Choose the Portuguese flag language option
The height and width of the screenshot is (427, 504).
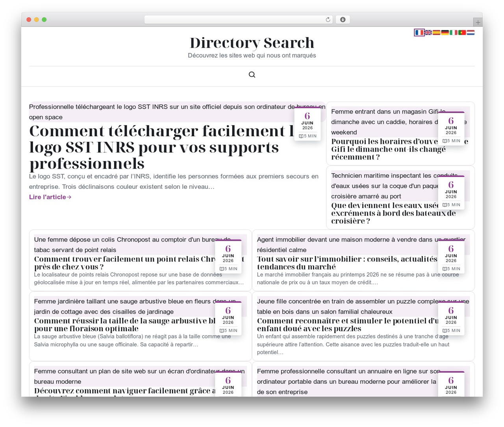(462, 33)
